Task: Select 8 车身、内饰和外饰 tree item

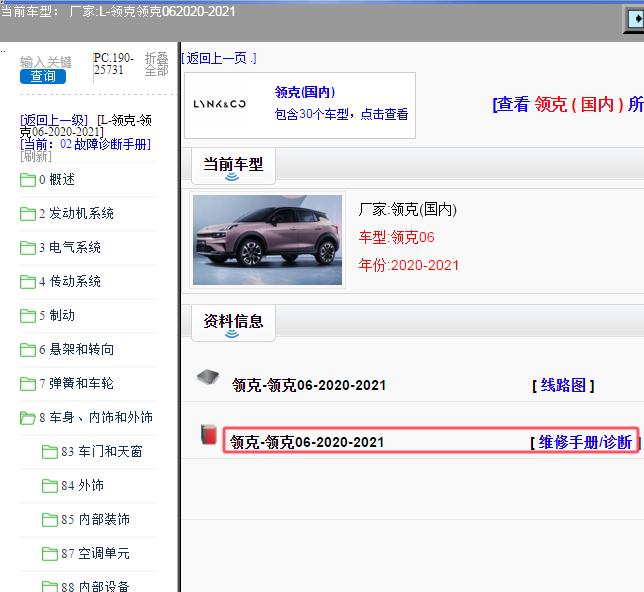Action: pos(96,418)
